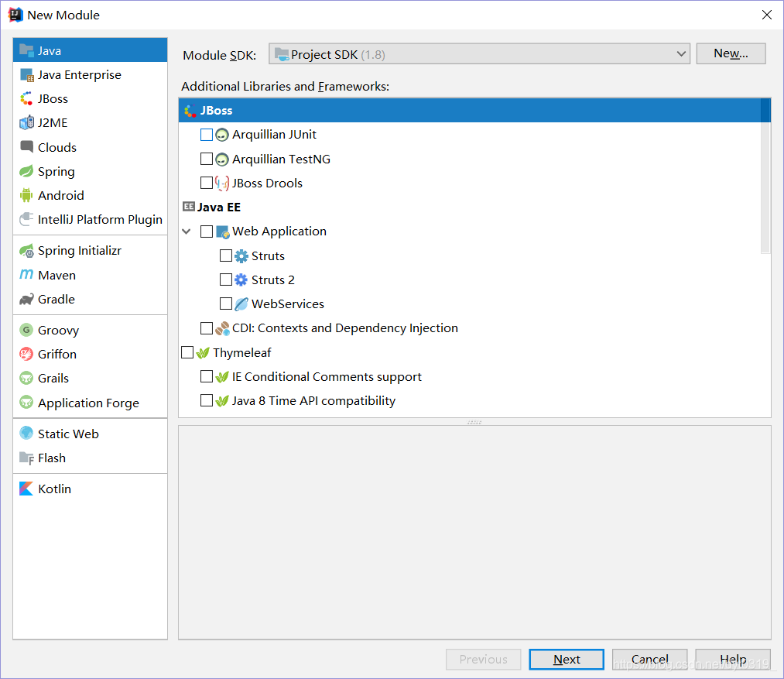Select the Flash folder icon
This screenshot has height=679, width=784.
coord(26,458)
